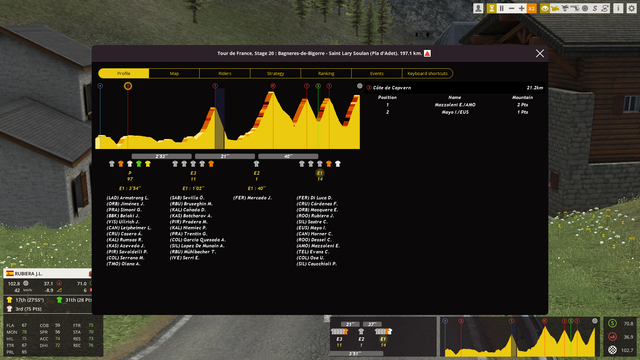640x360 pixels.
Task: Click Mazzoleni E./AMO in mountain results
Action: (455, 105)
